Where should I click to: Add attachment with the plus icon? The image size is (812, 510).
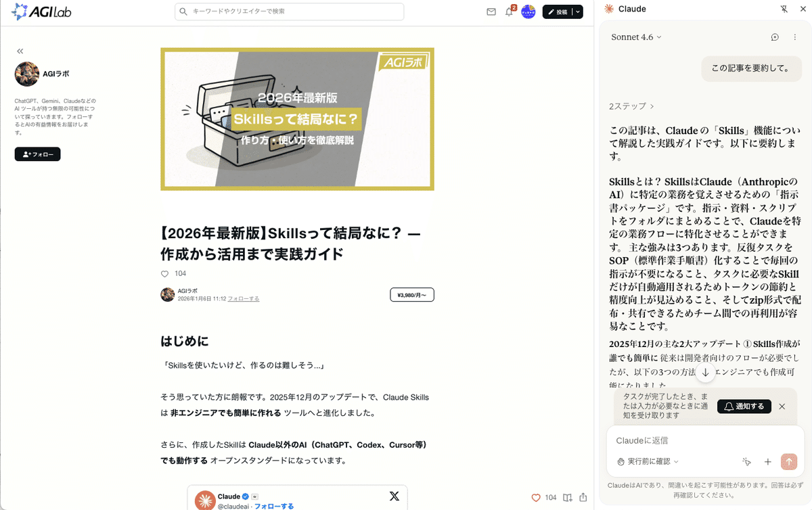click(x=768, y=461)
